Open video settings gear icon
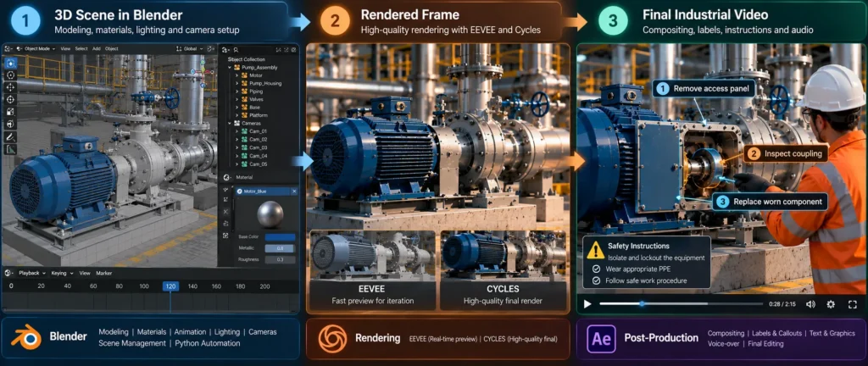This screenshot has height=366, width=868. tap(831, 304)
